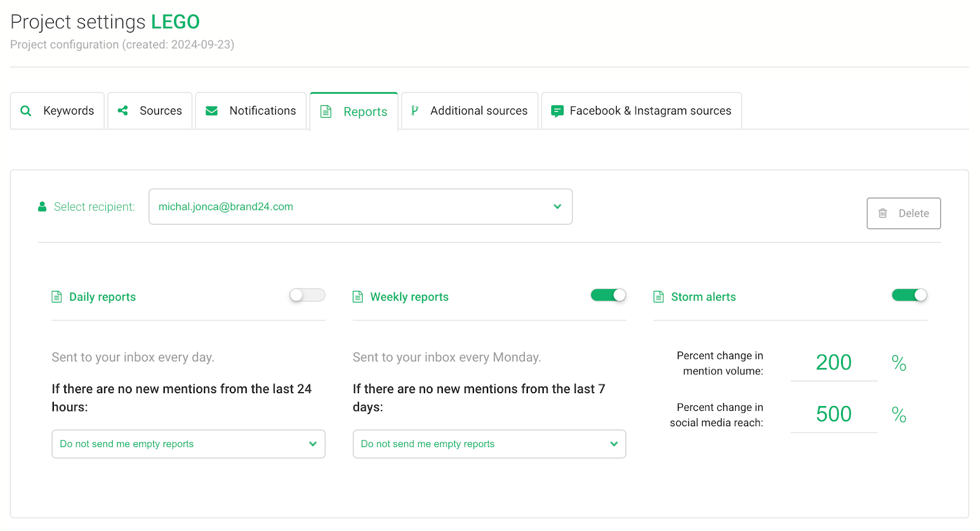This screenshot has width=980, height=531.
Task: Go to Additional sources tab
Action: pyautogui.click(x=470, y=111)
